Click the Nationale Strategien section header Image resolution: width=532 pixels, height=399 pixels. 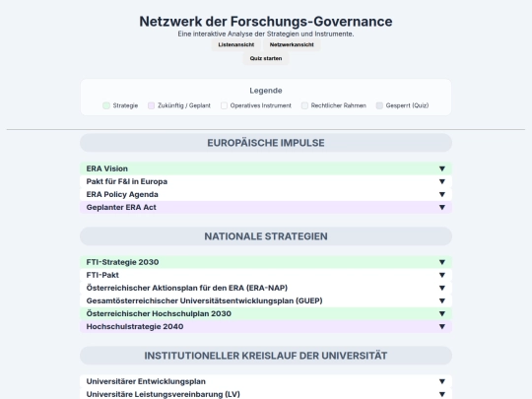[x=266, y=236]
